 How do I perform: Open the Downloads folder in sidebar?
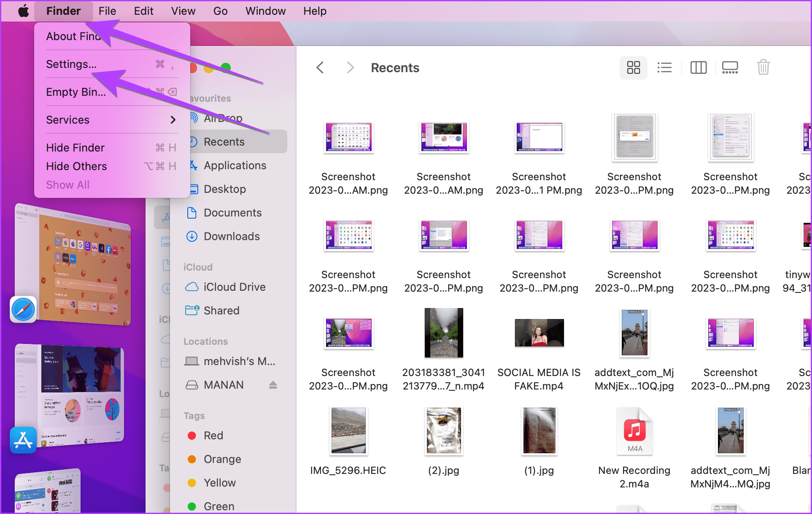(232, 236)
